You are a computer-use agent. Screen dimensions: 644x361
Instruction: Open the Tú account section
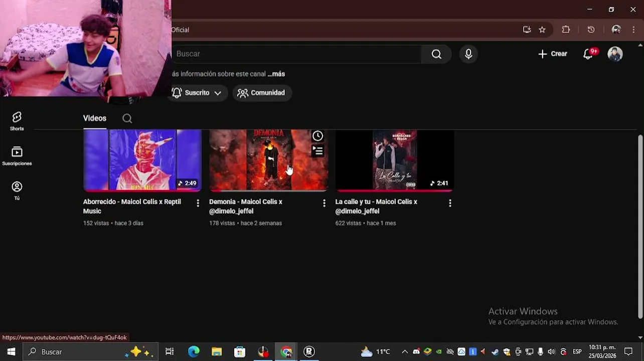click(x=17, y=191)
